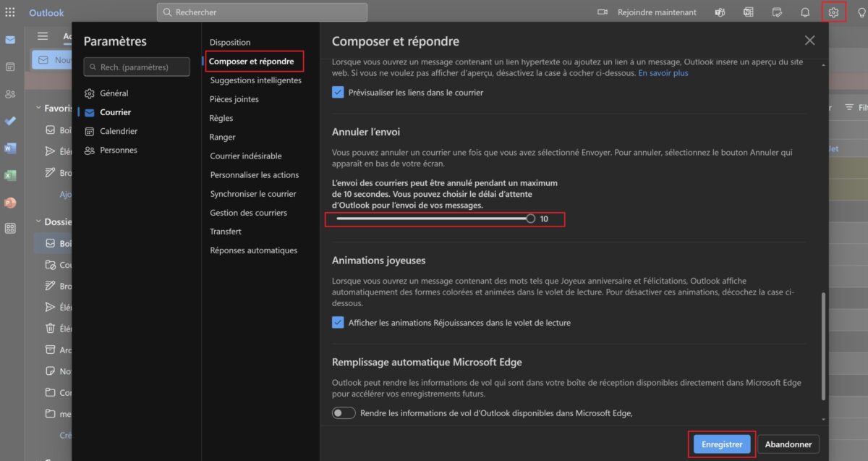
Task: Open Ranger settings page
Action: [223, 137]
